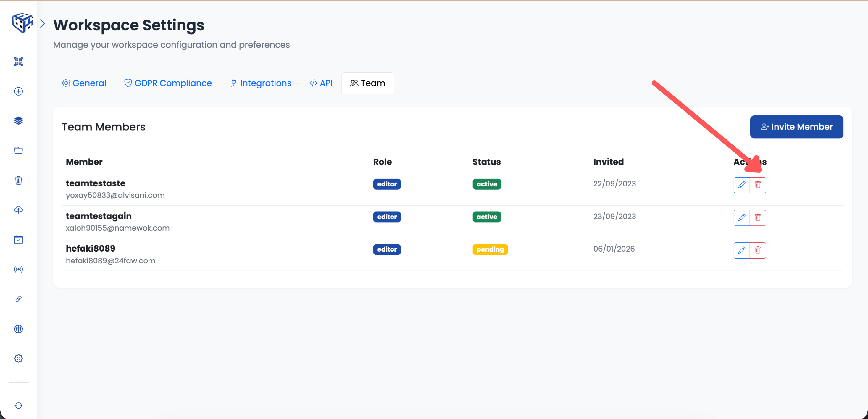Open the folder icon in sidebar
This screenshot has height=419, width=868.
(19, 150)
